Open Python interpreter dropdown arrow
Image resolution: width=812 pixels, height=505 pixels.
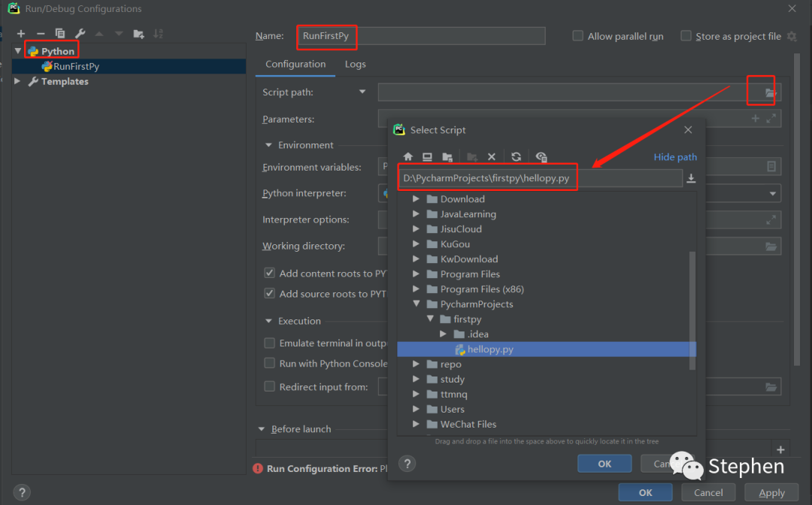point(773,194)
